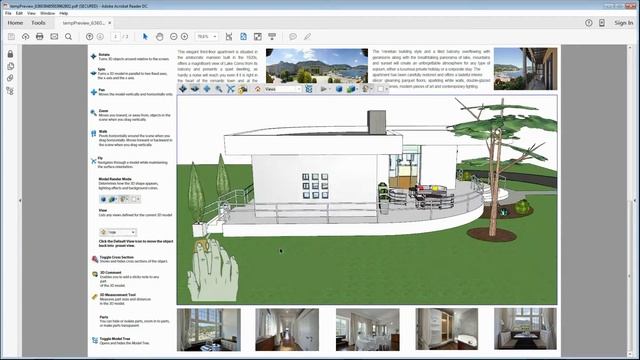This screenshot has width=640, height=360.
Task: Click Default View home icon
Action: (258, 89)
